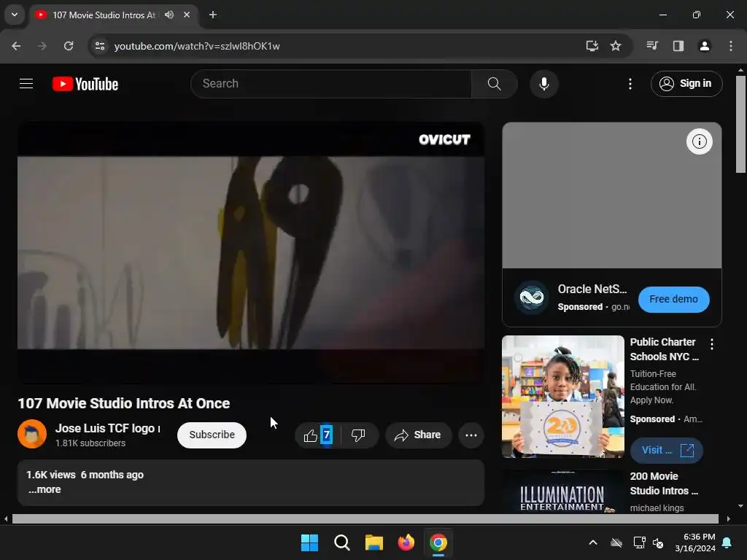747x560 pixels.
Task: Click the vertical page scrollbar thumb
Action: click(x=740, y=125)
